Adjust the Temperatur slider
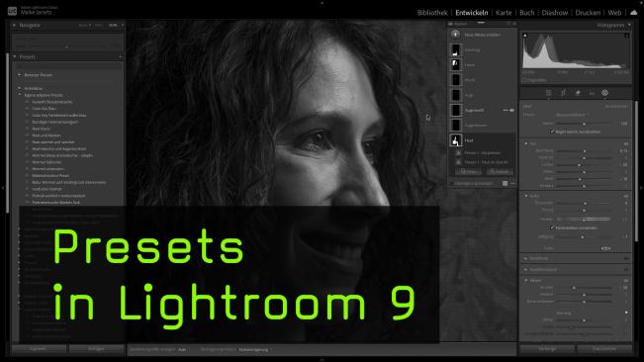This screenshot has width=644, height=362. pyautogui.click(x=585, y=203)
